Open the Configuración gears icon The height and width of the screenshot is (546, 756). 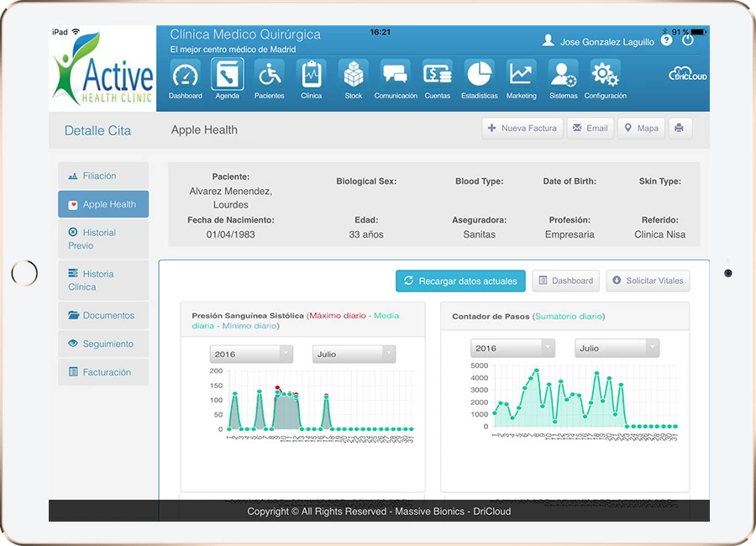point(605,75)
